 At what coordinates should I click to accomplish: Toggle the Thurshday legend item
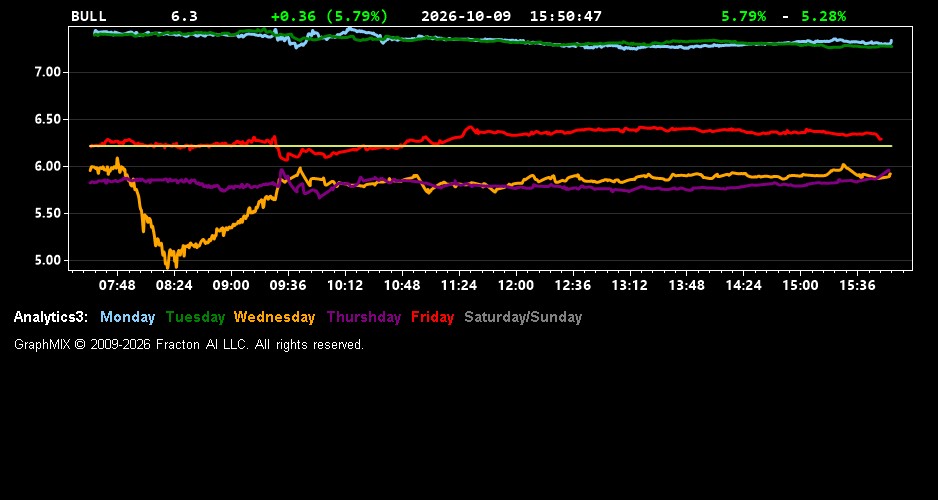(x=364, y=318)
